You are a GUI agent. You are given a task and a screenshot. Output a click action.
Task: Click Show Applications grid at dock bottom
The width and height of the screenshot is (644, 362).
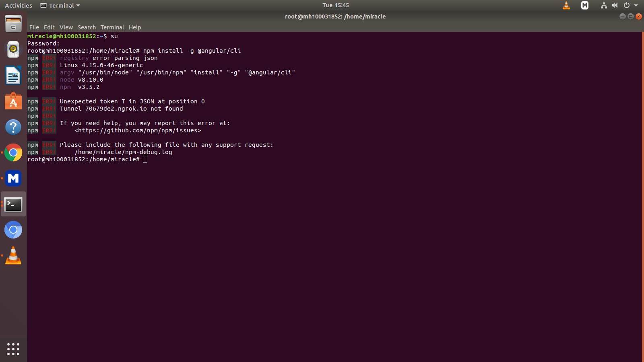tap(13, 349)
